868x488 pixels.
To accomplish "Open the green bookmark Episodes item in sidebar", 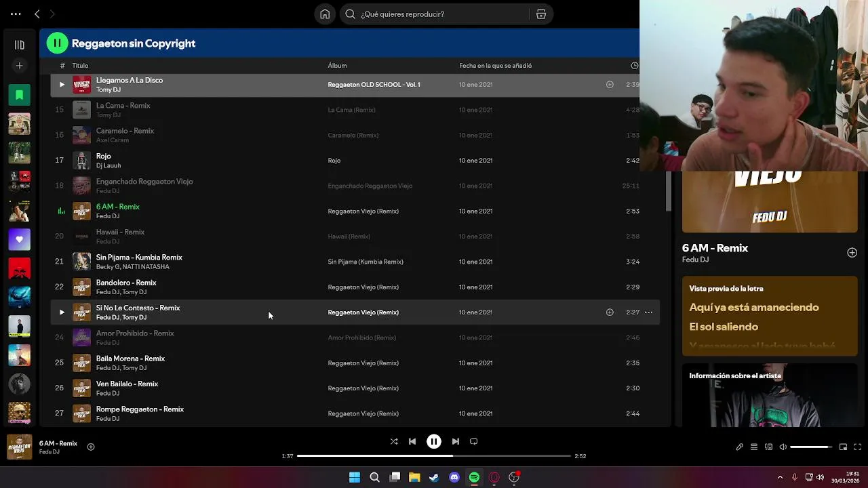I will (19, 95).
